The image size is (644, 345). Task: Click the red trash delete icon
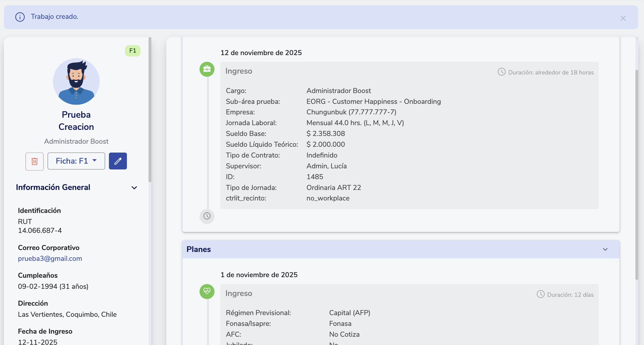tap(34, 161)
